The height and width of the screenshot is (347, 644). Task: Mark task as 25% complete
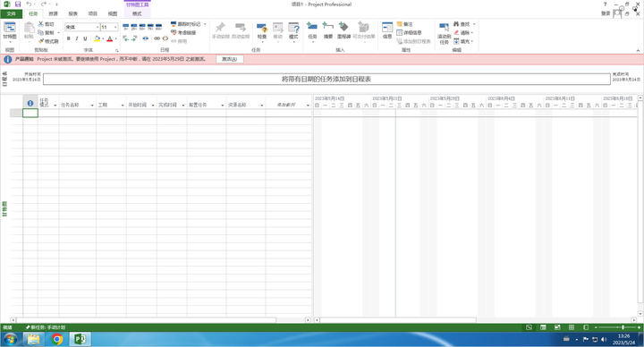click(134, 27)
